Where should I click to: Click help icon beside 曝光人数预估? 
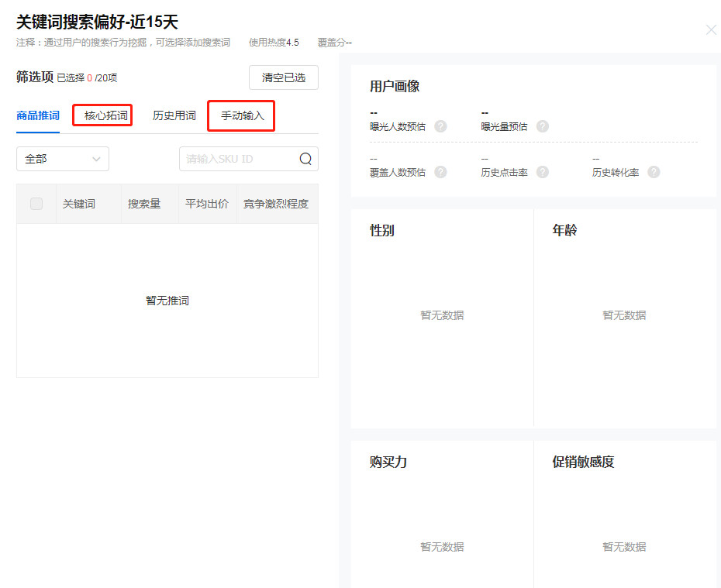point(440,126)
